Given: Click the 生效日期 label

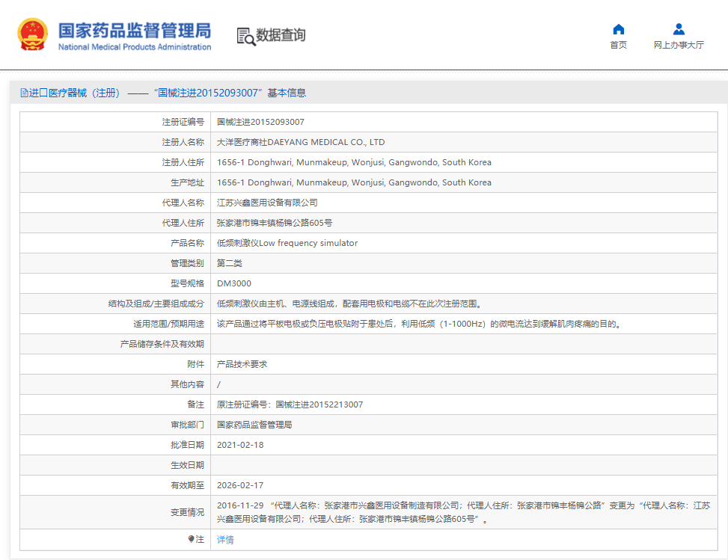Looking at the screenshot, I should tap(187, 465).
